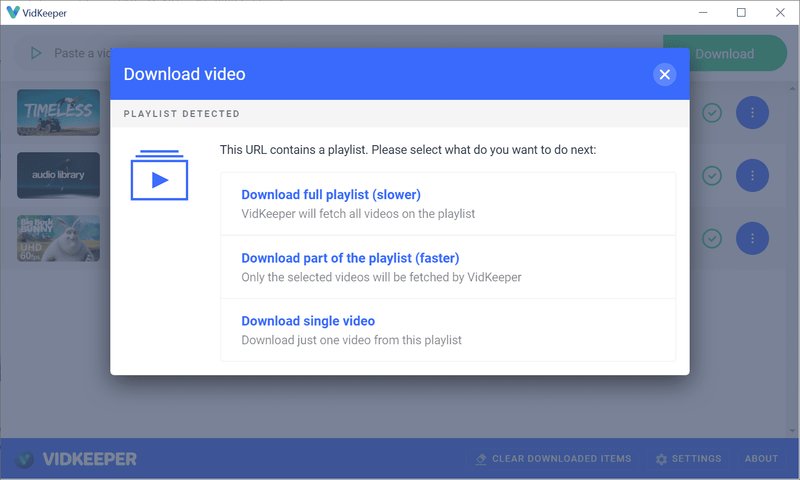Screen dimensions: 800x480
Task: Open more options for Big Buck Bunny
Action: pos(752,238)
